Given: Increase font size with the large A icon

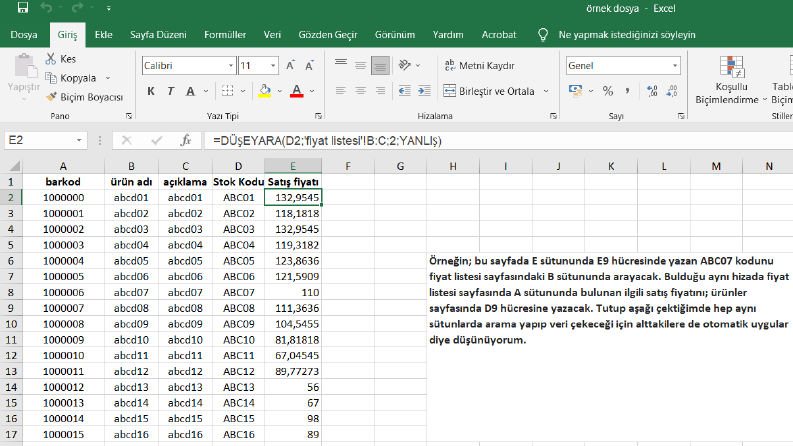Looking at the screenshot, I should [290, 65].
